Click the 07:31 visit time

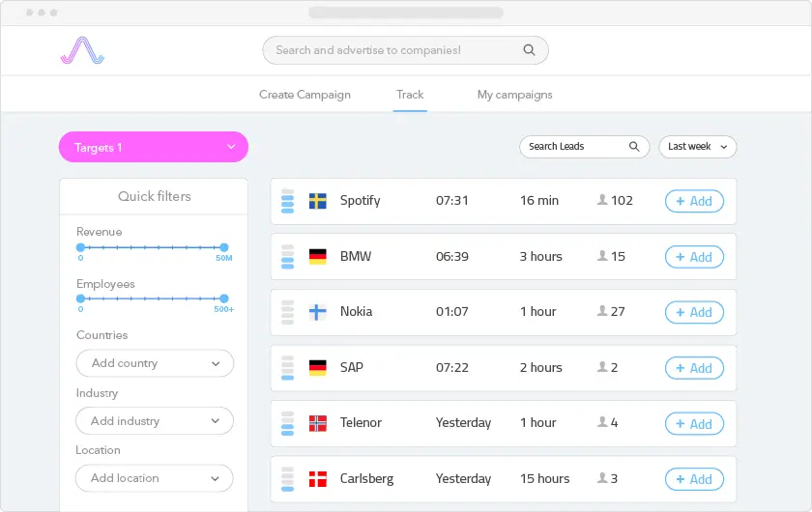452,201
